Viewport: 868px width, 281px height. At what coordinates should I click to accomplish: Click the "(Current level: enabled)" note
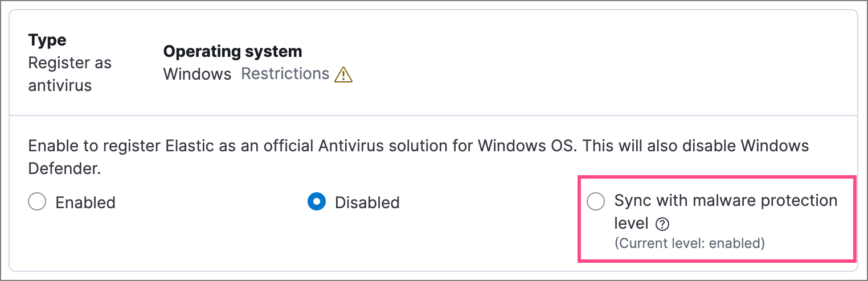(x=689, y=243)
